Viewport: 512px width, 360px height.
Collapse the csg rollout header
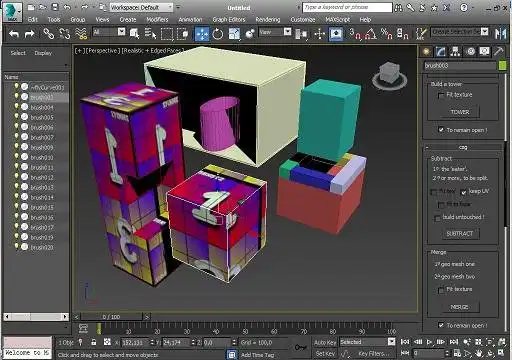pos(463,147)
